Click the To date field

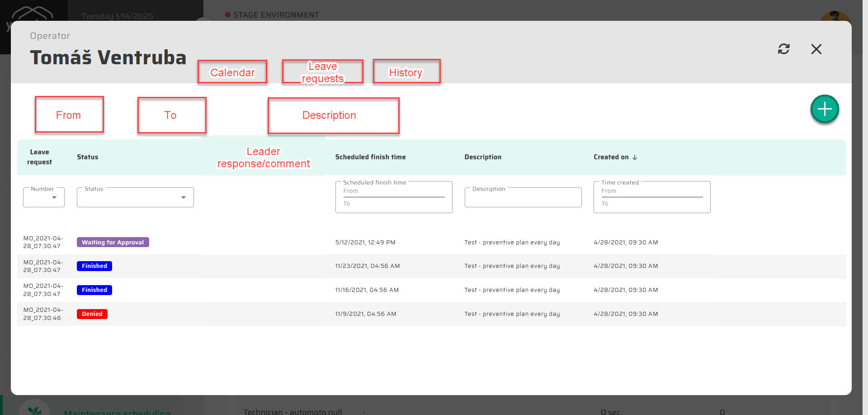coord(171,116)
